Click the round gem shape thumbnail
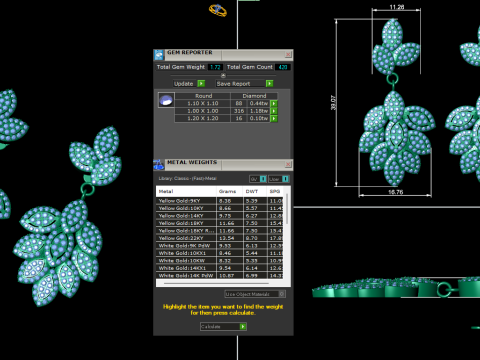The height and width of the screenshot is (360, 480). point(166,100)
